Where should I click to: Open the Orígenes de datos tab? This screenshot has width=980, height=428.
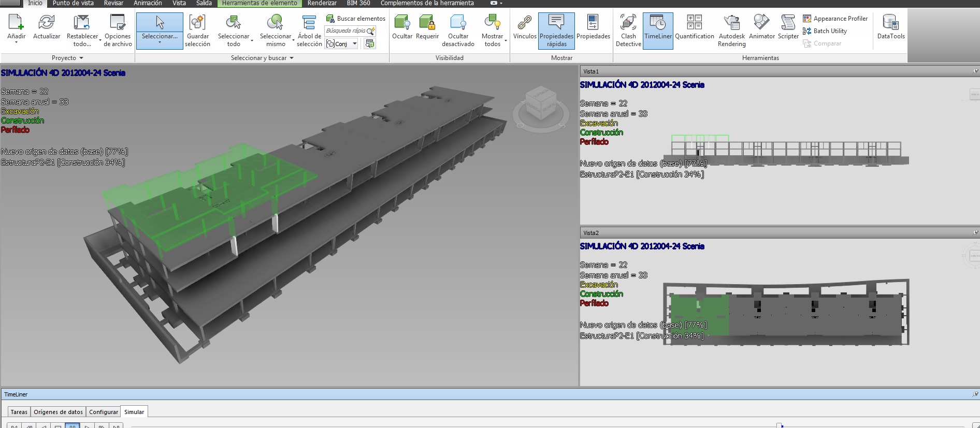pyautogui.click(x=59, y=412)
